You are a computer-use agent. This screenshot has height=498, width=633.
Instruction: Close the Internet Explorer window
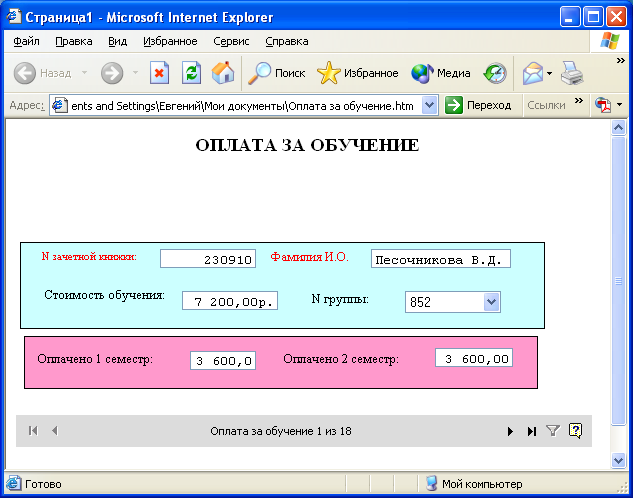click(x=617, y=17)
